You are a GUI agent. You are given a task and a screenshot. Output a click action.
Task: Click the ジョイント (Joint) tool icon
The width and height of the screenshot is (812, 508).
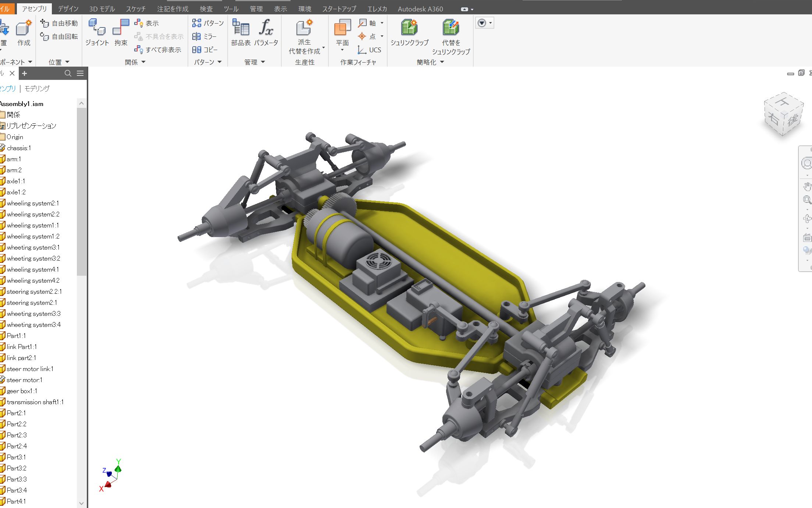pos(97,28)
